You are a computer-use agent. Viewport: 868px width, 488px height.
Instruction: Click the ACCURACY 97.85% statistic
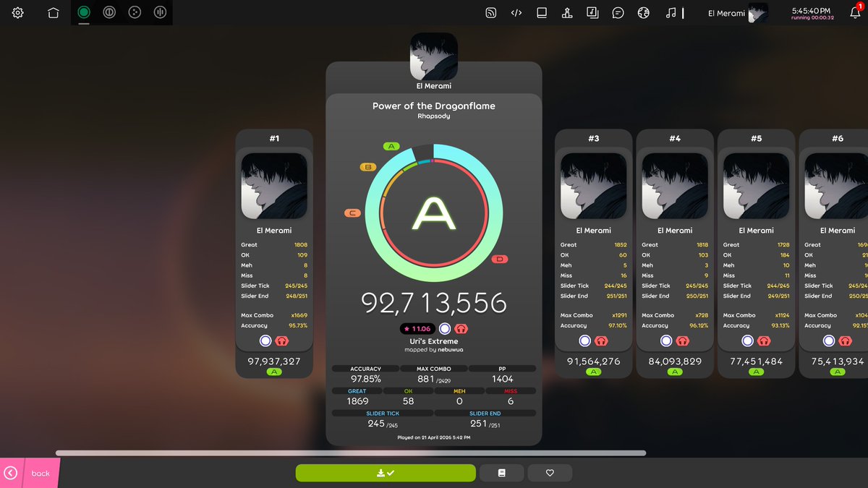pos(365,374)
